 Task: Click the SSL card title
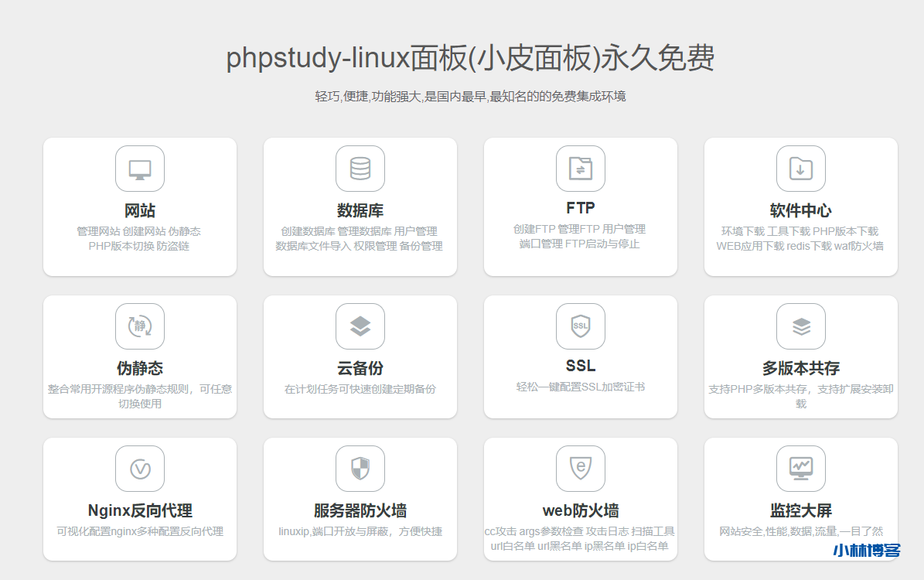tap(580, 366)
